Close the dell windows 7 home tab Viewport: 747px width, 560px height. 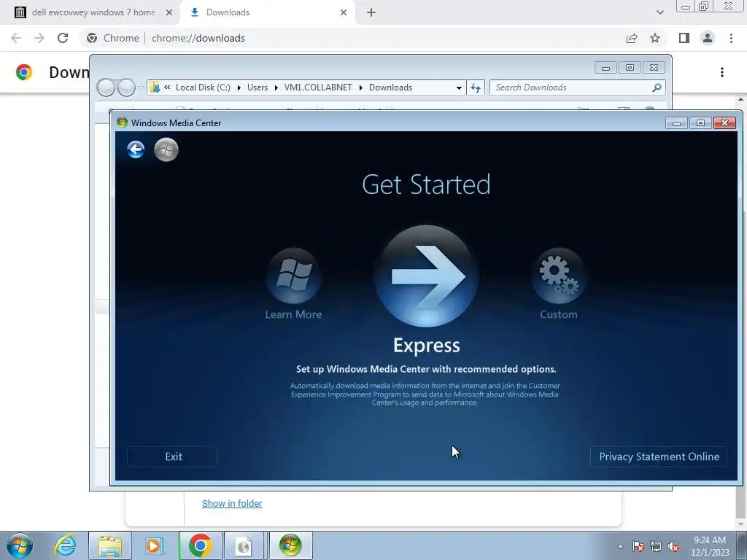pyautogui.click(x=169, y=12)
